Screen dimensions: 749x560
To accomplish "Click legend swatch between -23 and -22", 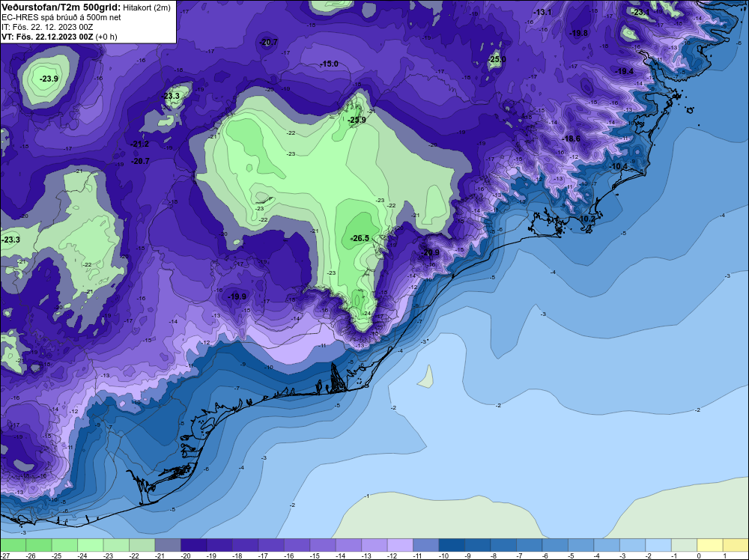I will (117, 545).
